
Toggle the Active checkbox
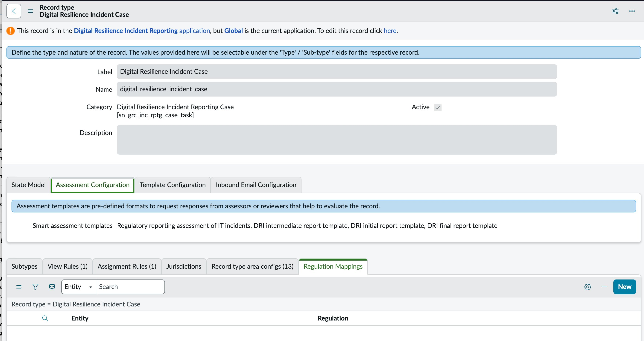[438, 107]
